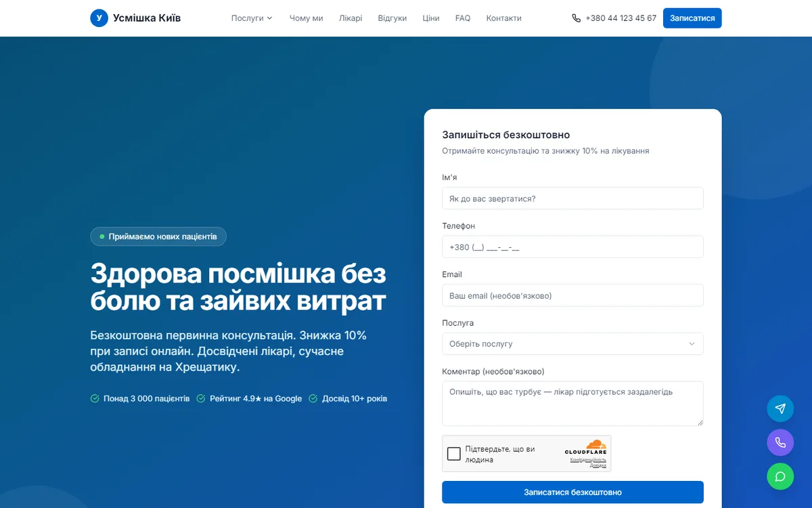
Task: Focus the Ім'я input field
Action: [572, 198]
